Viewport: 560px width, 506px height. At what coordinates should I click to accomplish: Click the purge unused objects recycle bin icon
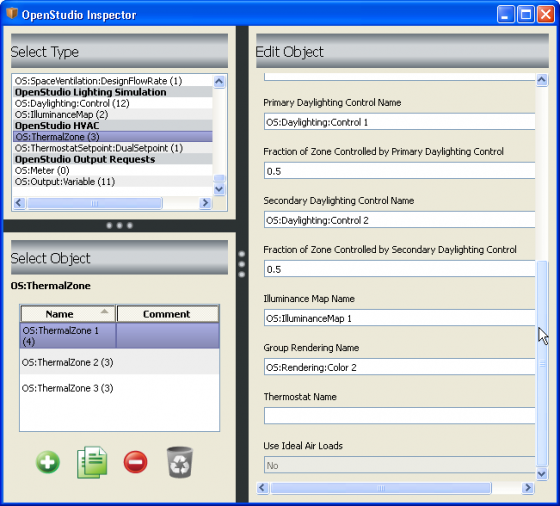click(180, 462)
